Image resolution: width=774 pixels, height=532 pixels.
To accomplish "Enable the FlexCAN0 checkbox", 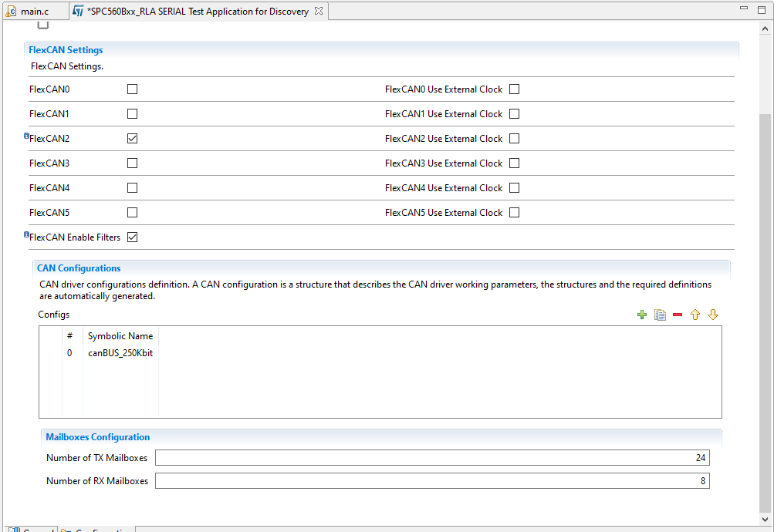I will [x=132, y=89].
